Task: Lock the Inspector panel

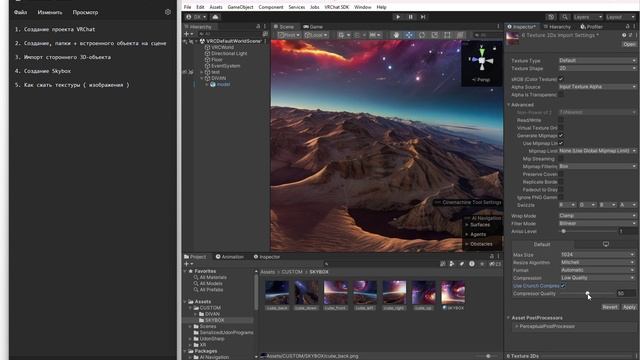Action: point(628,27)
